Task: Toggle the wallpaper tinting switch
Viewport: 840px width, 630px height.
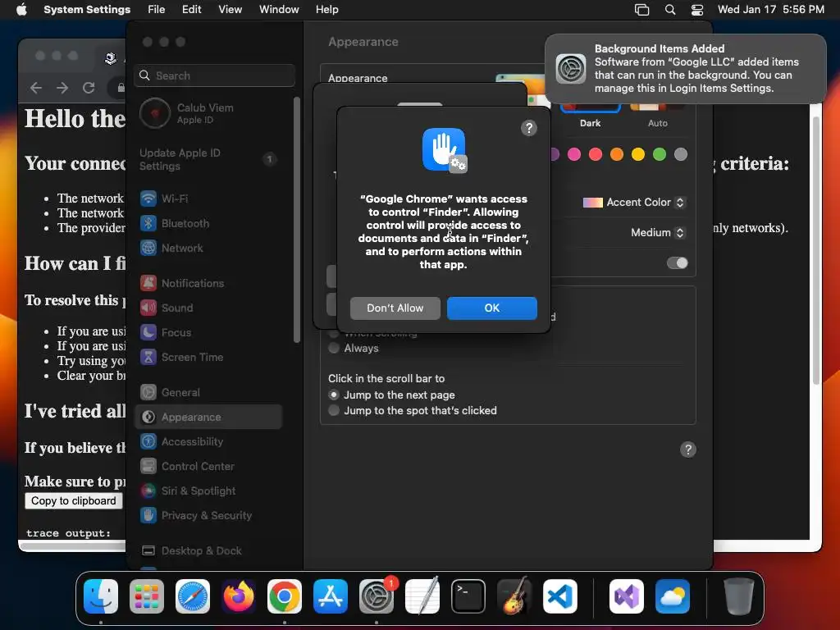Action: (677, 263)
